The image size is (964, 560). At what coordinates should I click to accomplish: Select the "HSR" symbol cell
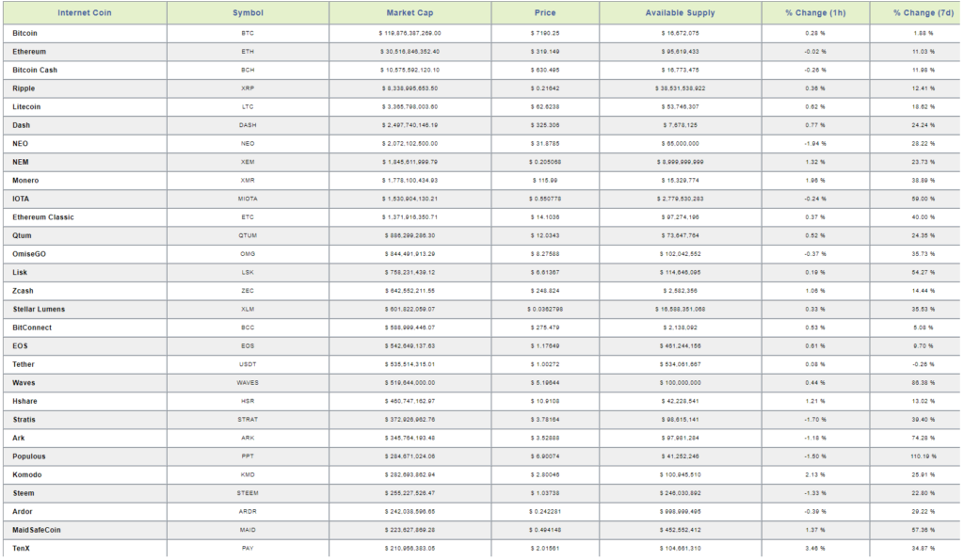[248, 401]
